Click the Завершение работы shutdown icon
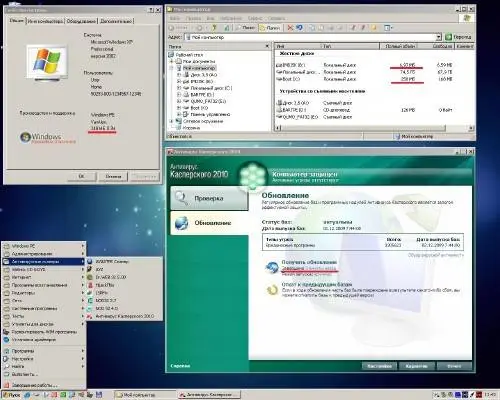Image resolution: width=500 pixels, height=400 pixels. [6, 385]
